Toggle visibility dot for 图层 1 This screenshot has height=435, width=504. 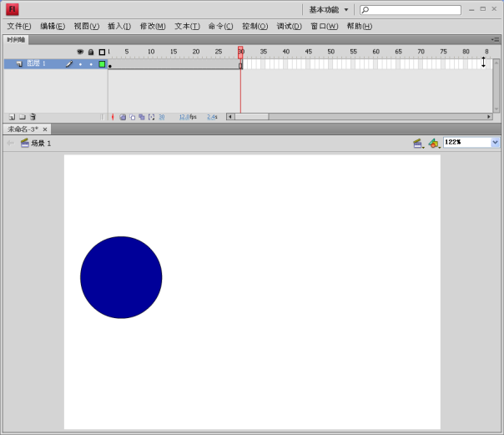(x=80, y=63)
